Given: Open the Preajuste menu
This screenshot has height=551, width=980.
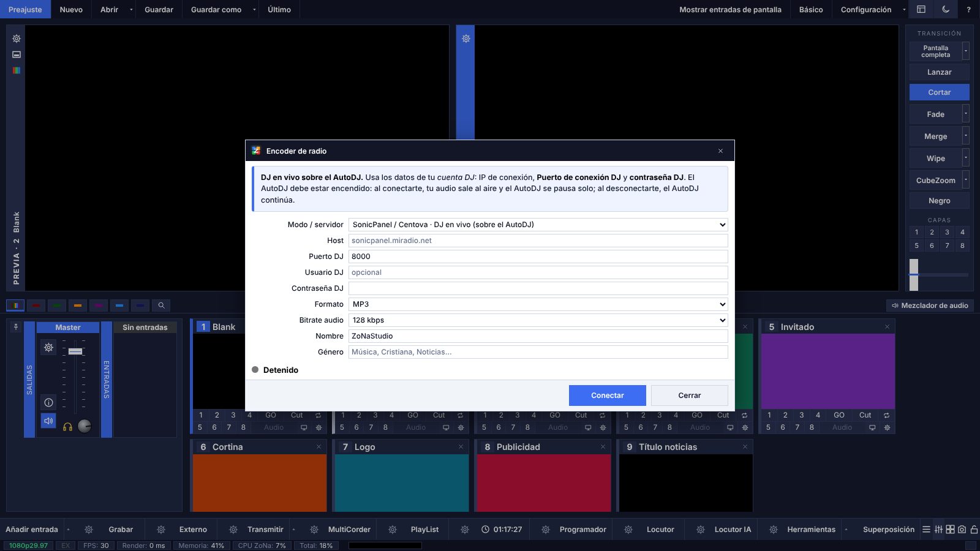Looking at the screenshot, I should pyautogui.click(x=25, y=9).
